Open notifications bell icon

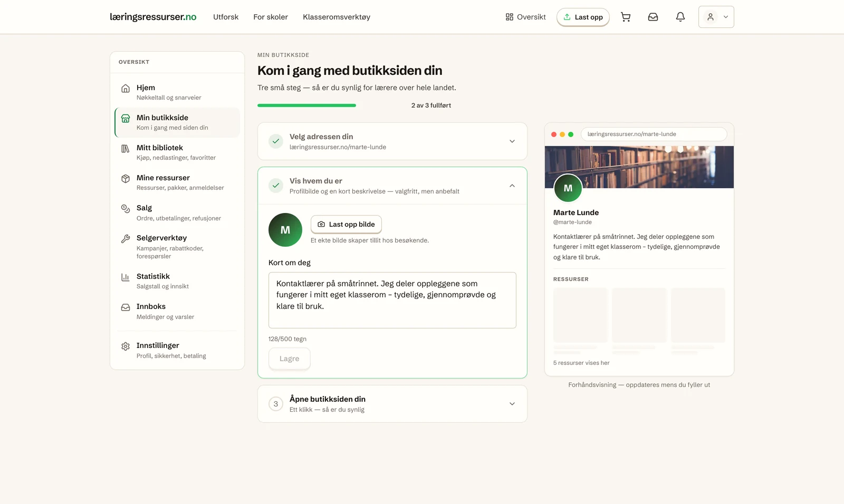(680, 17)
